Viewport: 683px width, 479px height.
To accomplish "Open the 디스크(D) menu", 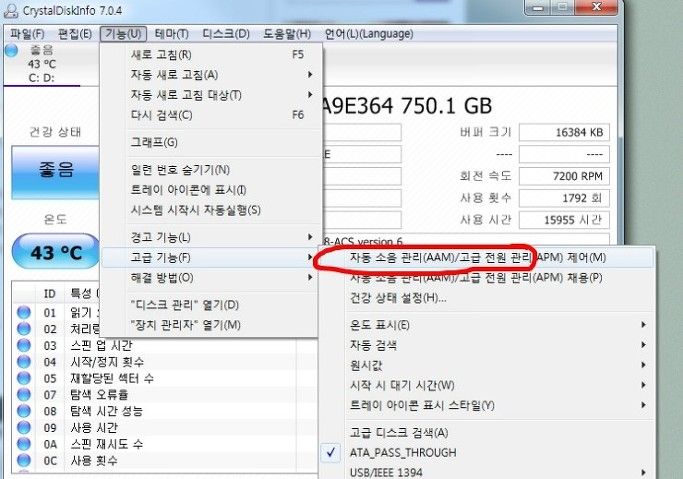I will pos(226,34).
